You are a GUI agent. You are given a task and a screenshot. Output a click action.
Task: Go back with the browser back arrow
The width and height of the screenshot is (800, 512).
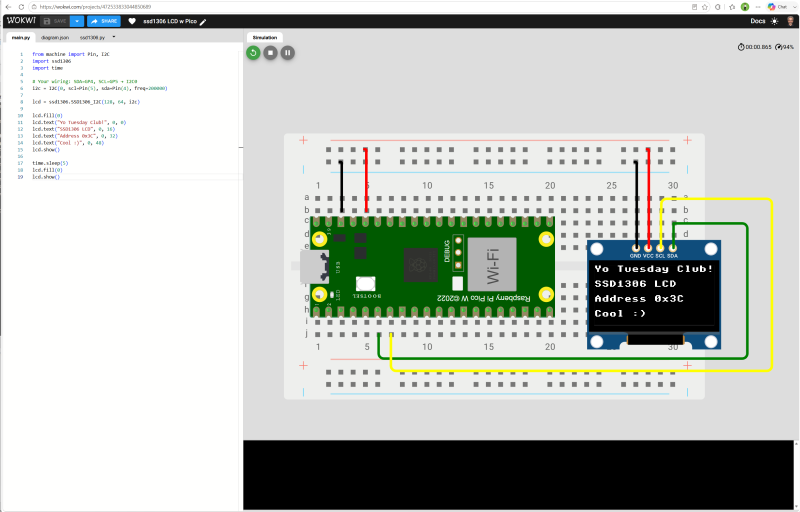8,7
